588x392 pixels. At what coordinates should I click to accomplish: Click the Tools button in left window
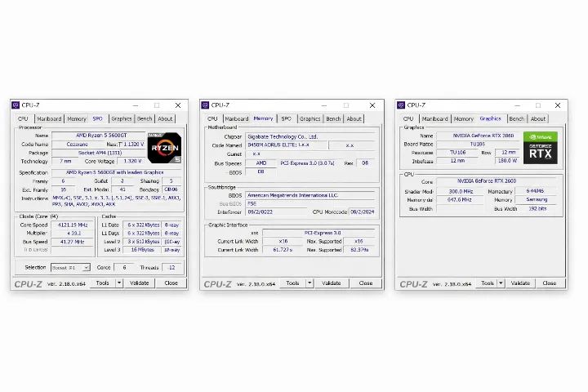102,283
